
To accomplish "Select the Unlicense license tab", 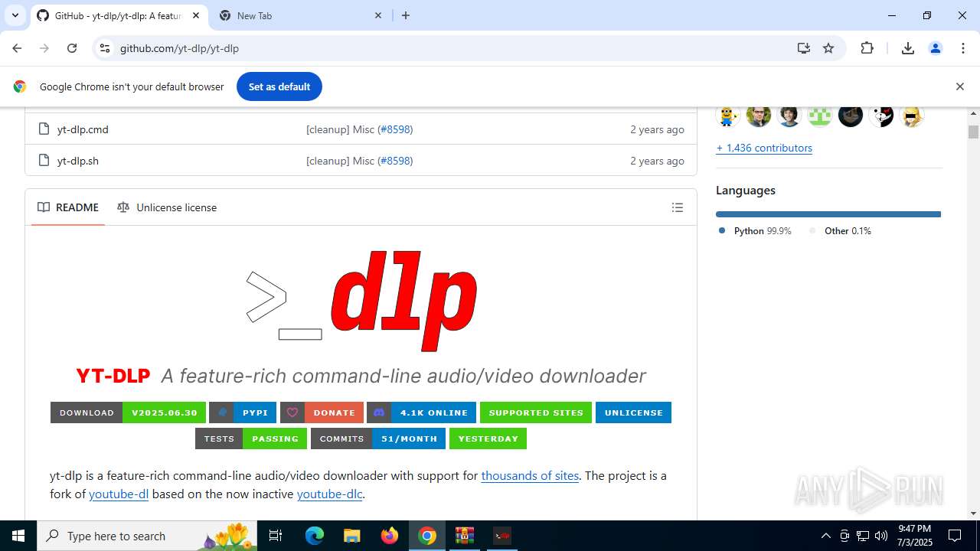I will pos(167,207).
